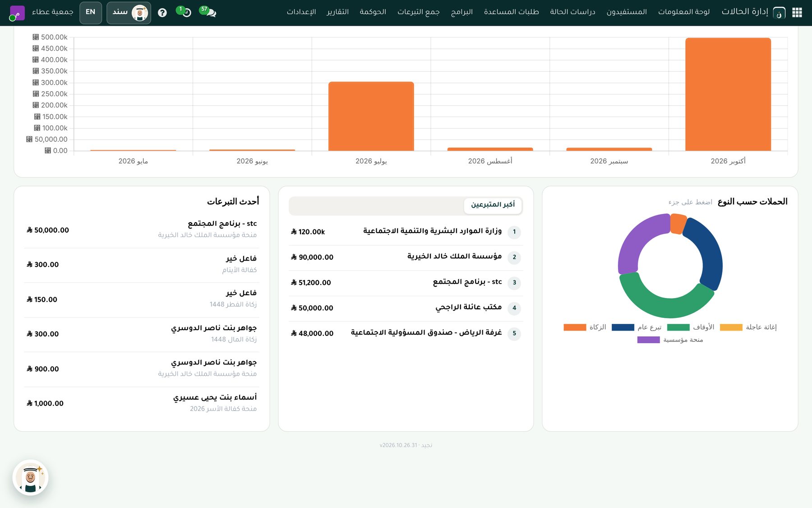Click the case management app logo
Viewport: 812px width, 508px height.
(779, 13)
